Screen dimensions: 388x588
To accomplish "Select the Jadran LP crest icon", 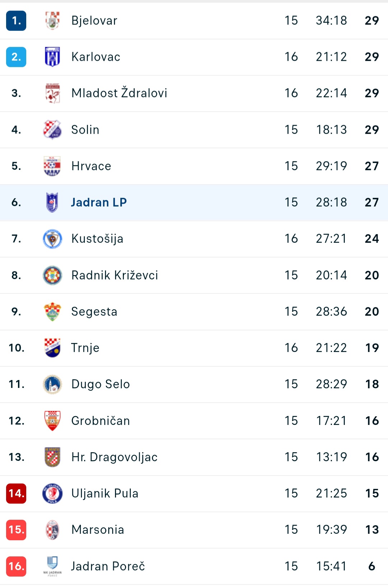I will pyautogui.click(x=52, y=202).
